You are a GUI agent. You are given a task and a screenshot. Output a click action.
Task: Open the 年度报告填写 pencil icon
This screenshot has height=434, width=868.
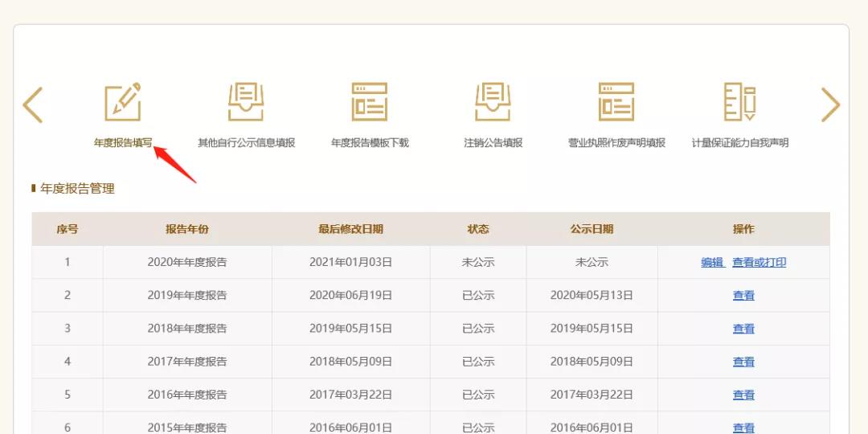point(123,102)
